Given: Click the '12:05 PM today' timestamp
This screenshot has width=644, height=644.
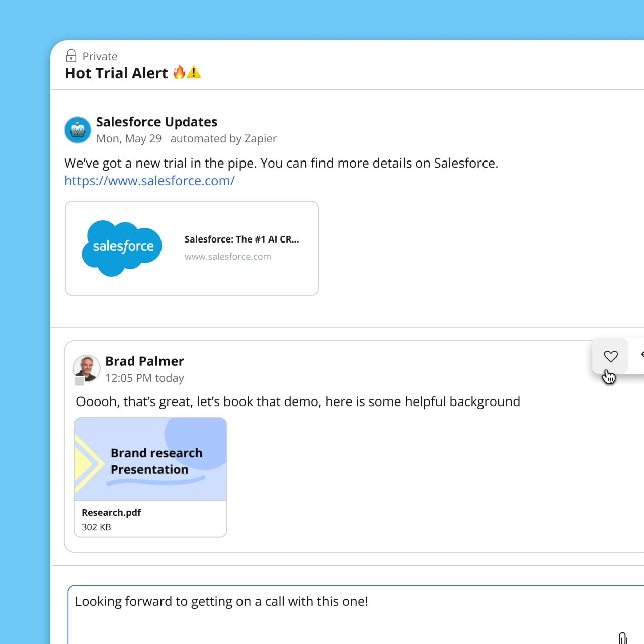Looking at the screenshot, I should coord(144,378).
